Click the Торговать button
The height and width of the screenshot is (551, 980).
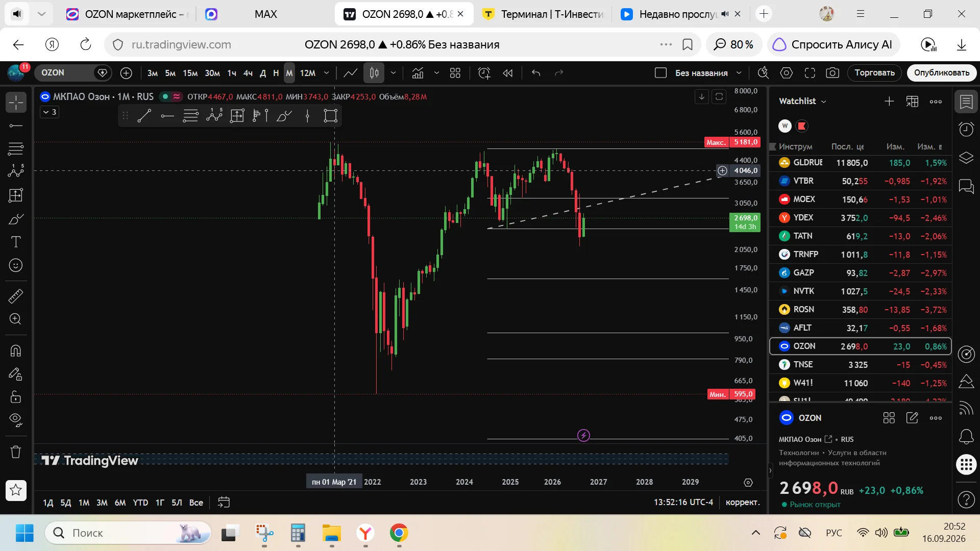point(875,73)
